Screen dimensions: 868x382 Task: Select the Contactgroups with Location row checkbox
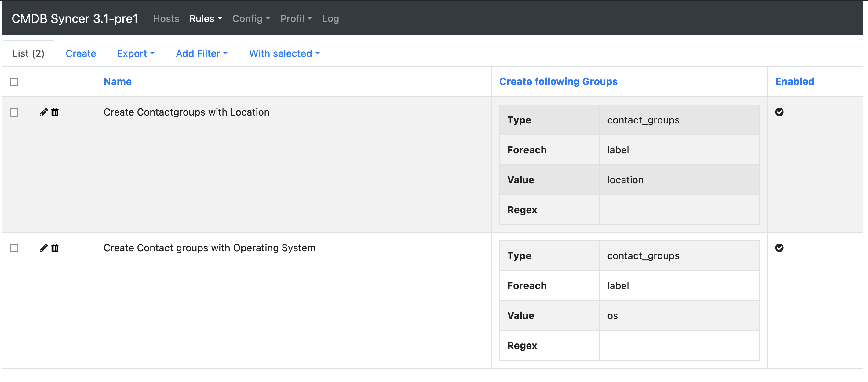(x=14, y=112)
